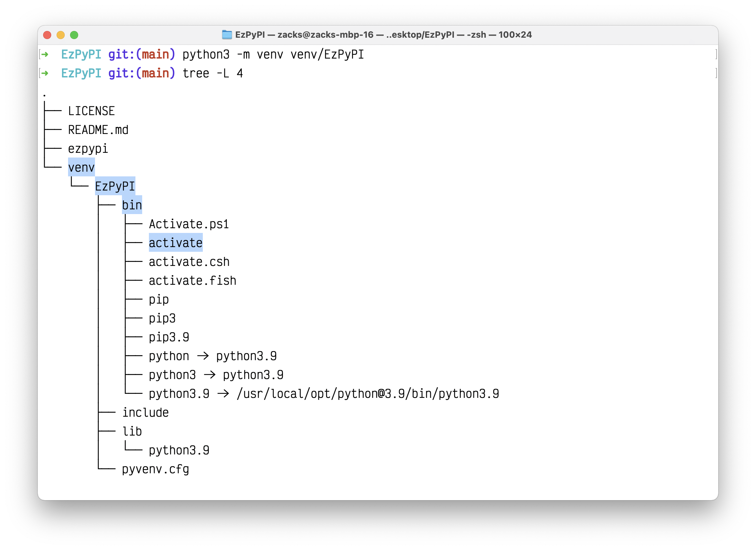This screenshot has width=756, height=550.
Task: Click the second prompt's green arrow
Action: [45, 73]
